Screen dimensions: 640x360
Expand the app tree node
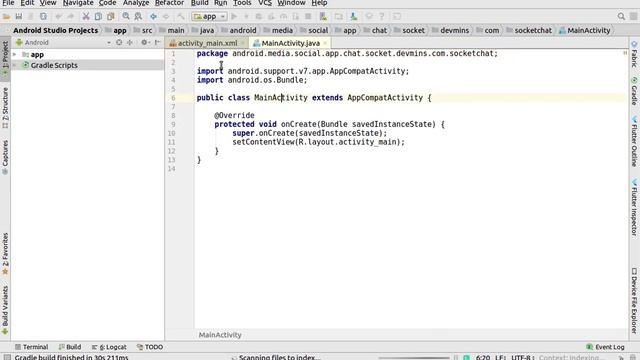[15, 54]
